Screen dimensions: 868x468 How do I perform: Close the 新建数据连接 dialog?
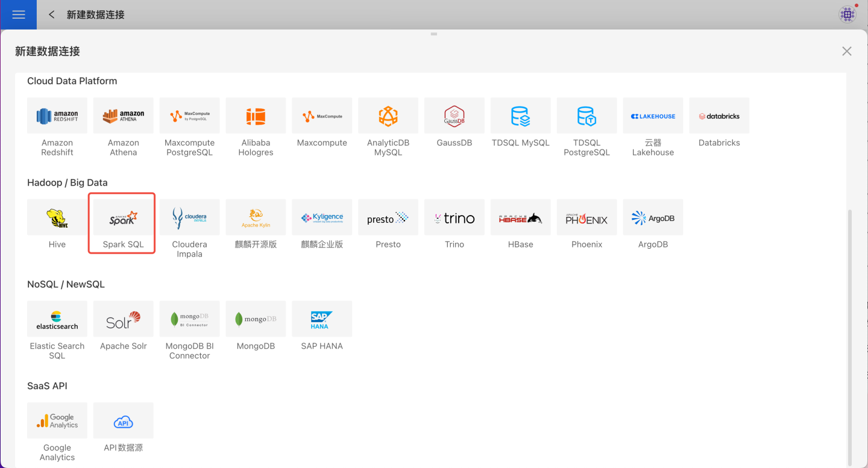coord(847,51)
